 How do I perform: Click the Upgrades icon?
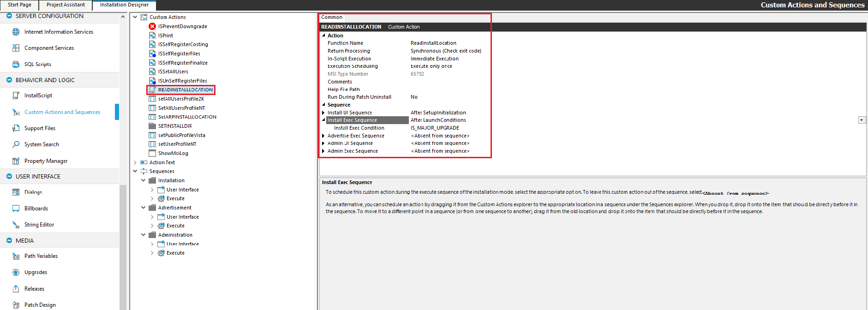(16, 272)
